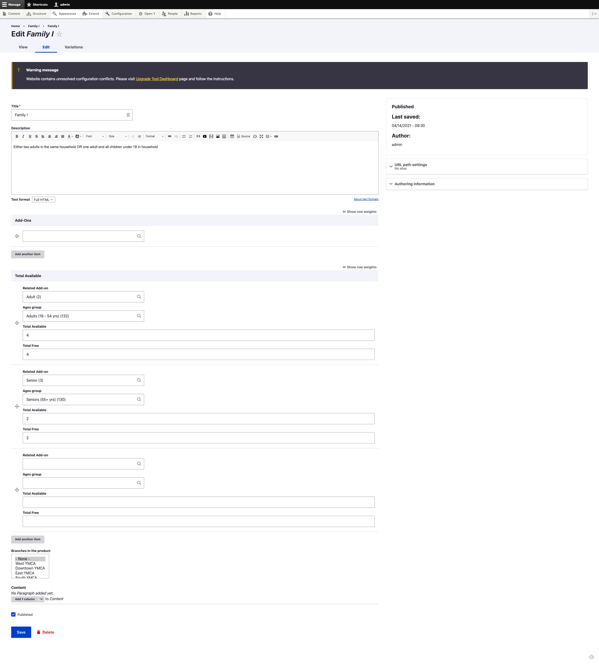Screen dimensions: 599x664
Task: Open the Configuration admin menu
Action: [x=119, y=14]
